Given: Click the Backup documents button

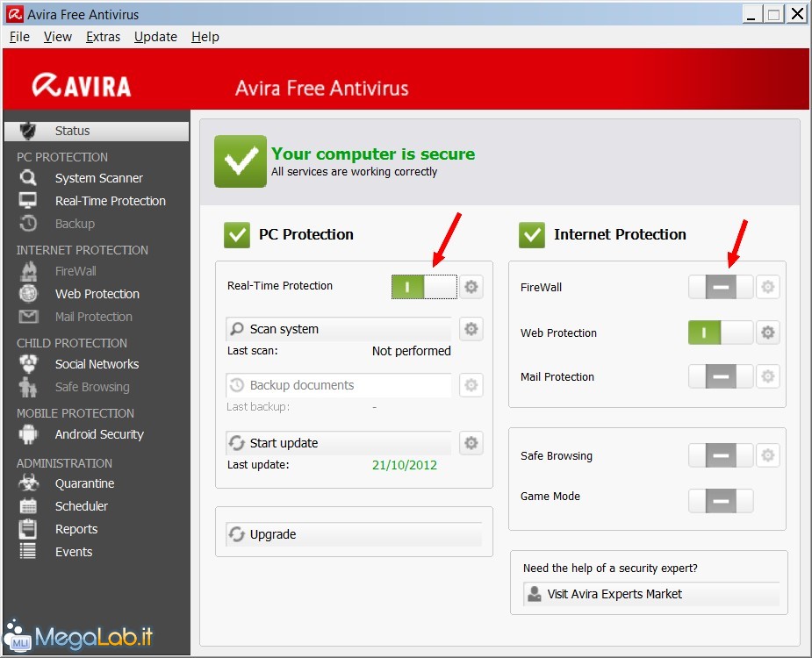Looking at the screenshot, I should 339,384.
